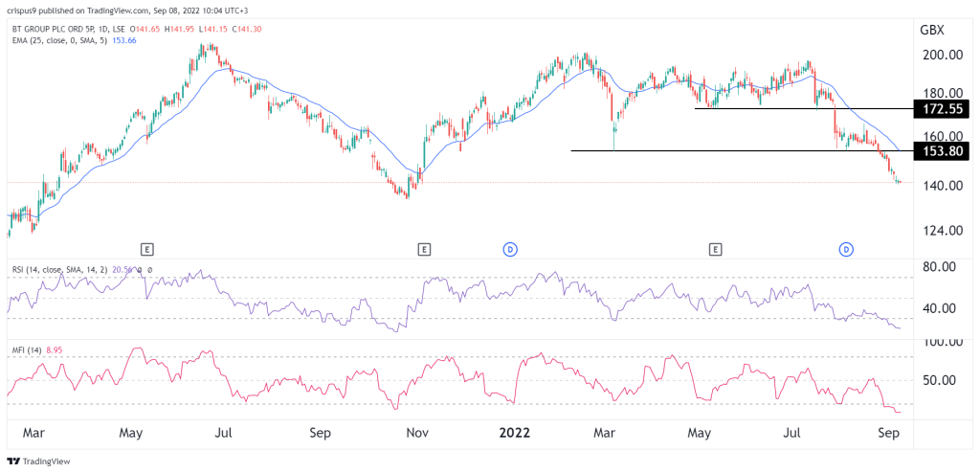Click the 200.00 price axis label
Screen dimensions: 980x473
point(942,56)
